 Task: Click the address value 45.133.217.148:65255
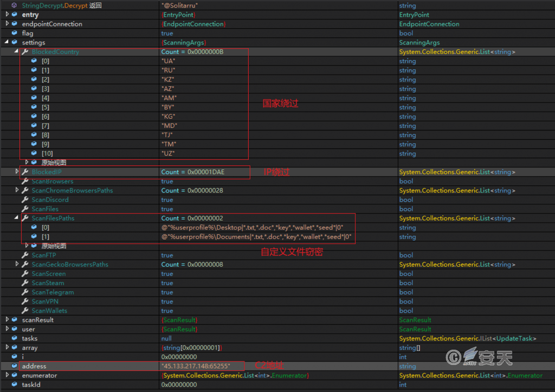[x=196, y=367]
